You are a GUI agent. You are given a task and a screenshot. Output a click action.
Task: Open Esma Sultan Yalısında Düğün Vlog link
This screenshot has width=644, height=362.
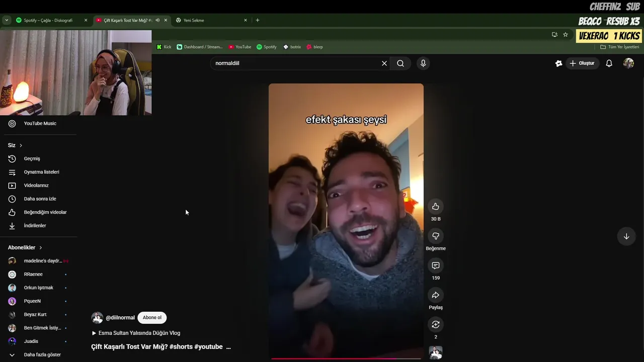pyautogui.click(x=136, y=333)
